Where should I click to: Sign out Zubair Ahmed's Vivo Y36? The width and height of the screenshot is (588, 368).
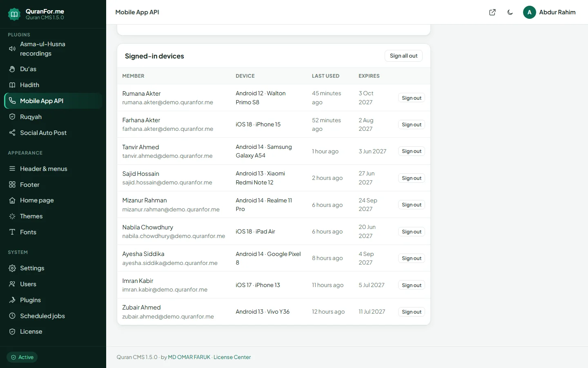[x=412, y=312]
